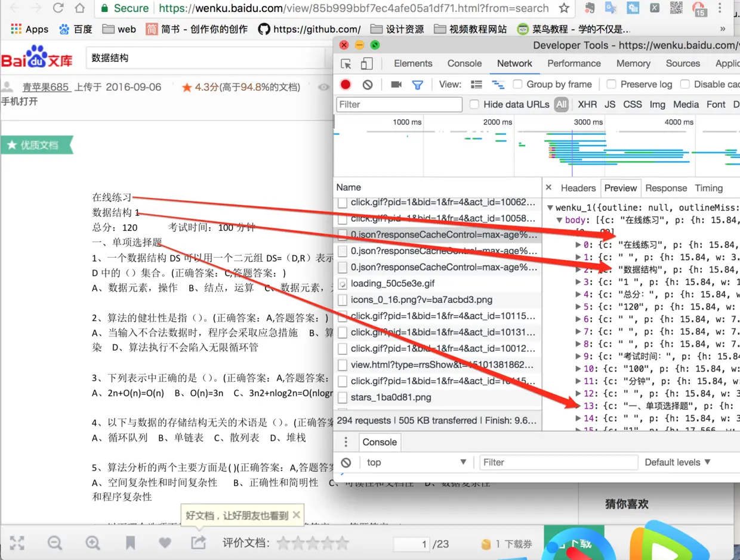Enable the Disable cache checkbox
This screenshot has width=740, height=560.
pyautogui.click(x=685, y=85)
